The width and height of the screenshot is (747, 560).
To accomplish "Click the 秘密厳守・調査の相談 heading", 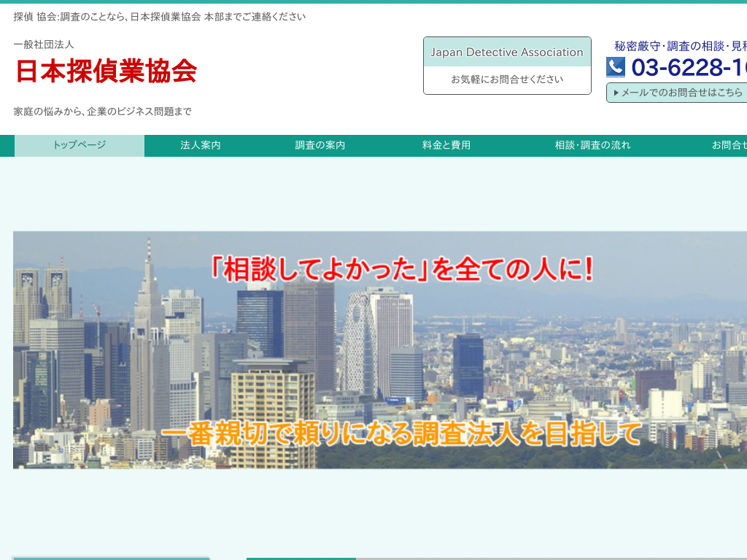I will pos(680,46).
